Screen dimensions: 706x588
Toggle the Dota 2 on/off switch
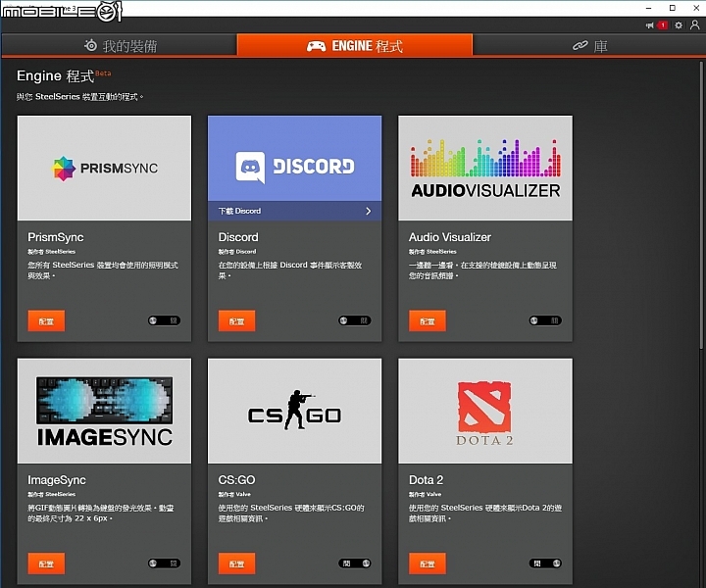click(545, 563)
